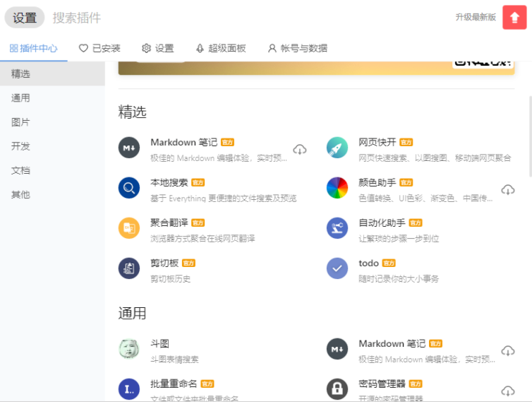Click the 斗图表情搜索 description
This screenshot has height=404, width=532.
174,360
